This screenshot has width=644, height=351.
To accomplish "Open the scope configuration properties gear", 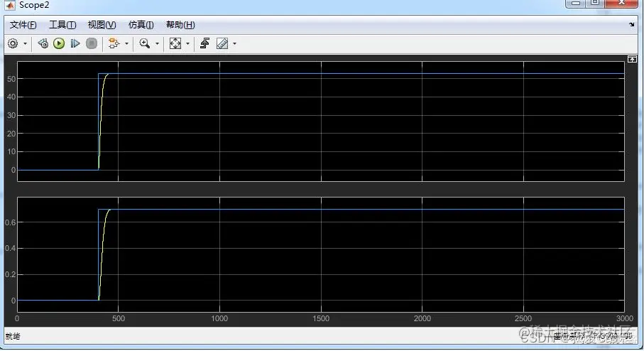I will click(x=13, y=43).
